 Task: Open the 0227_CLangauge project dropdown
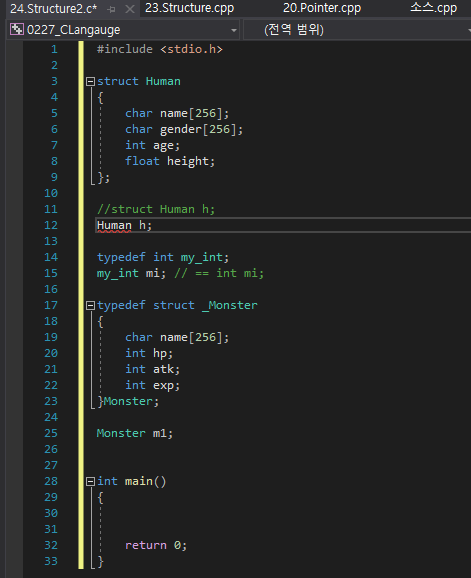click(x=123, y=30)
